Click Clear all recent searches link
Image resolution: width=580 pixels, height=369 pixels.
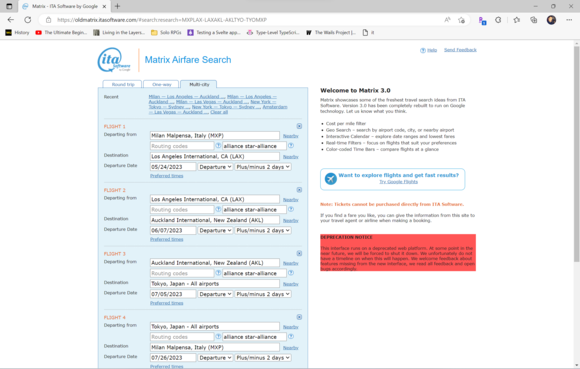coord(219,112)
